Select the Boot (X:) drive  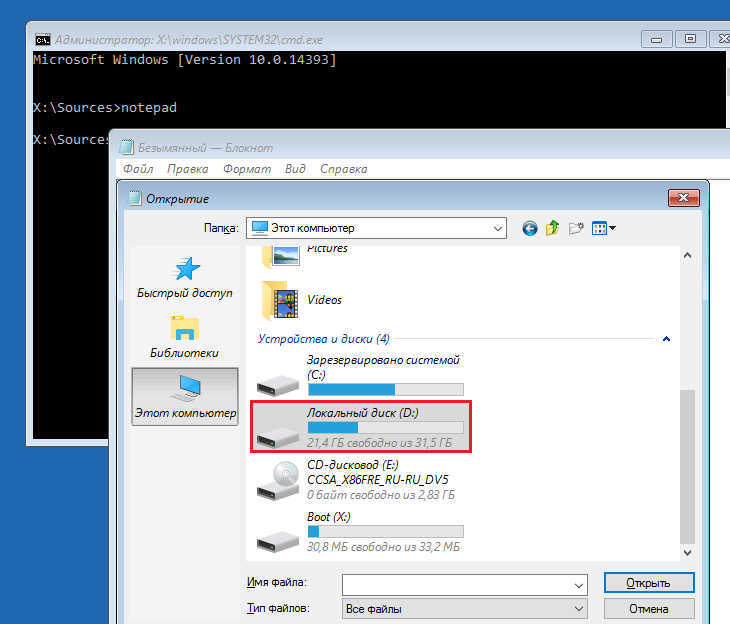point(360,532)
